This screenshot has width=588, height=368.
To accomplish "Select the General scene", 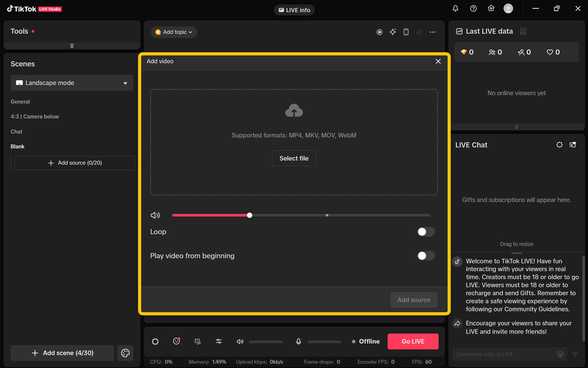I will 20,102.
